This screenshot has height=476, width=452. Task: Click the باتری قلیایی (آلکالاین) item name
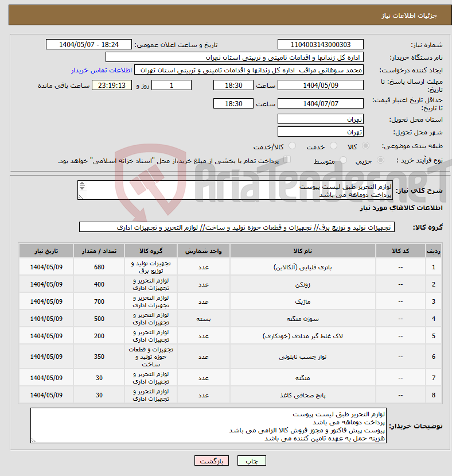coord(302,267)
